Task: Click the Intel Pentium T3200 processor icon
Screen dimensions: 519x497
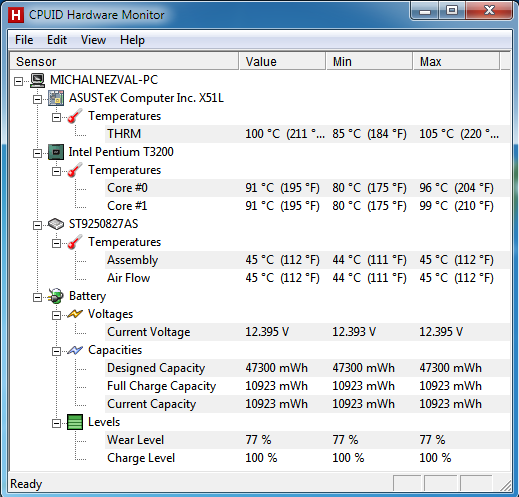Action: [56, 152]
